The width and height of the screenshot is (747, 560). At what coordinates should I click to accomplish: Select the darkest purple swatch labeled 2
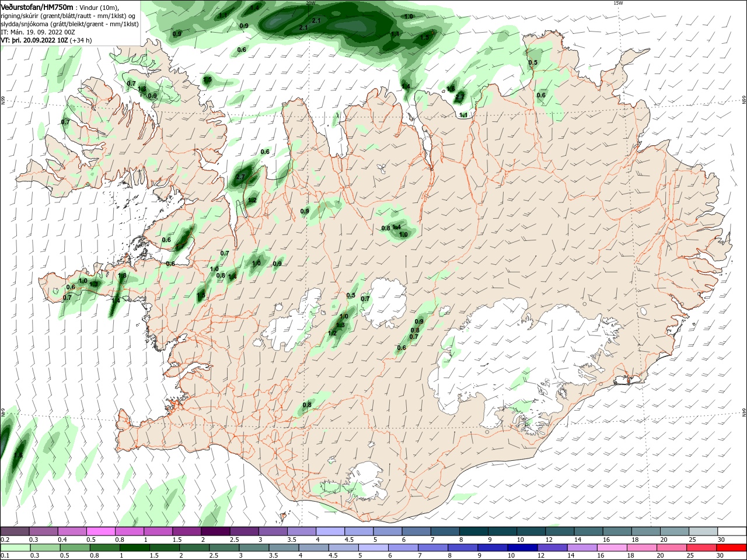point(215,531)
